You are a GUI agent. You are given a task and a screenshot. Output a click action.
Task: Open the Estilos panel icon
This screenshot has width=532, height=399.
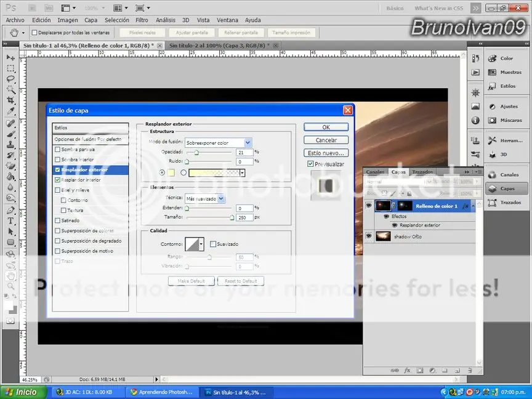(492, 86)
